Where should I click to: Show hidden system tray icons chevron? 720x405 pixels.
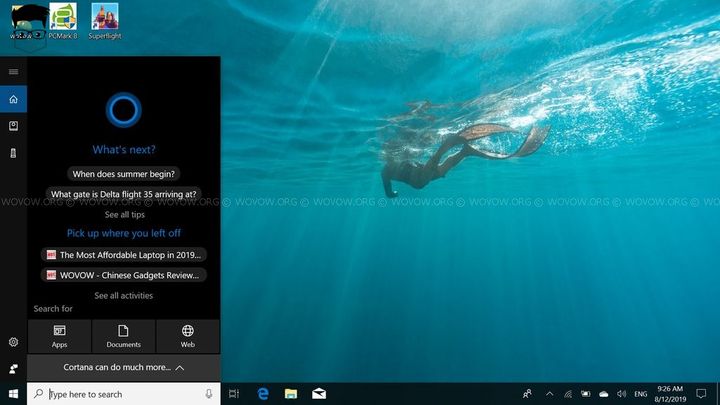[548, 394]
